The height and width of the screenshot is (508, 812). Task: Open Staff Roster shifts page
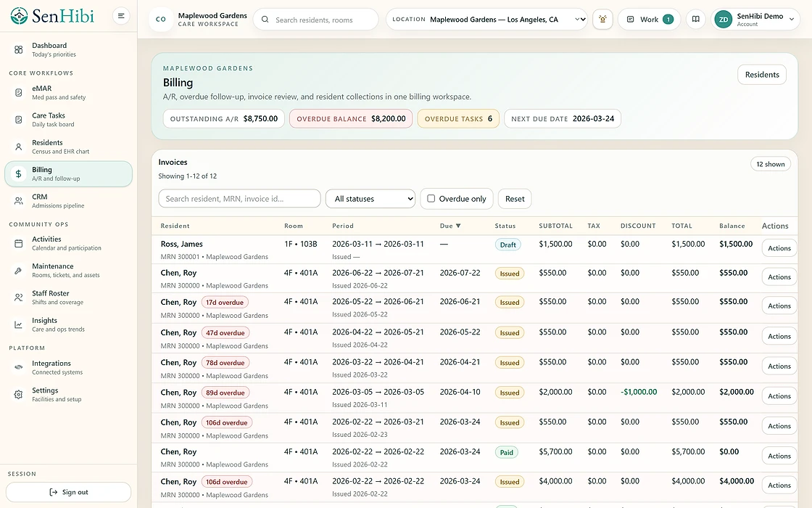(x=68, y=298)
